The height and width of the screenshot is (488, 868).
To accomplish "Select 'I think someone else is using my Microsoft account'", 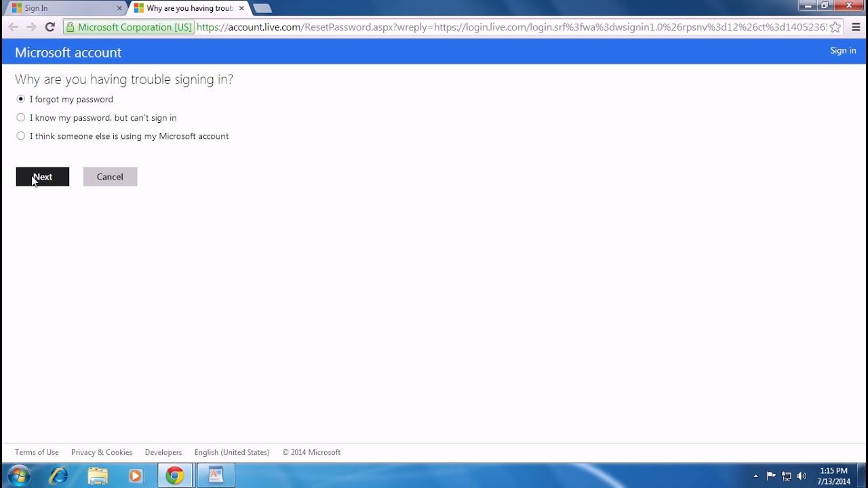I will pyautogui.click(x=21, y=136).
